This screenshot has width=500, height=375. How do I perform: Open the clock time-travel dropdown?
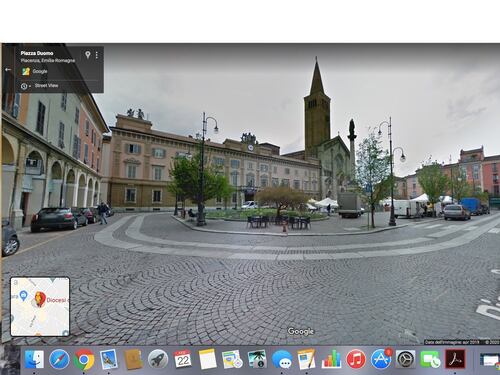[26, 86]
